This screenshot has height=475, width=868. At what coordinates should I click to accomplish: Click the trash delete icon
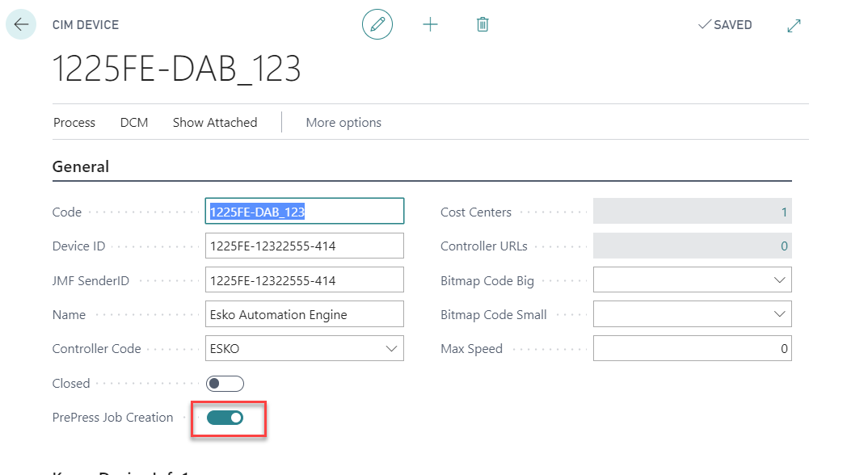coord(482,25)
